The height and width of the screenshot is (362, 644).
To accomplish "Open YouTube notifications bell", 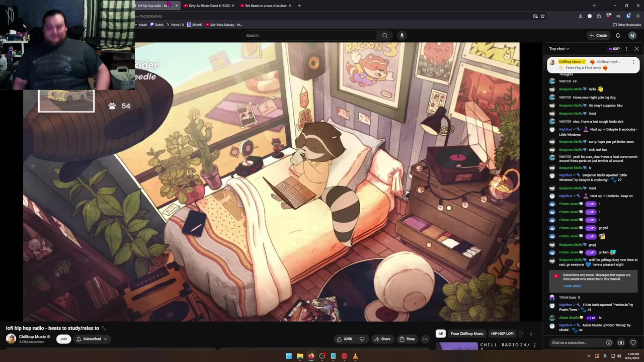I will point(618,35).
